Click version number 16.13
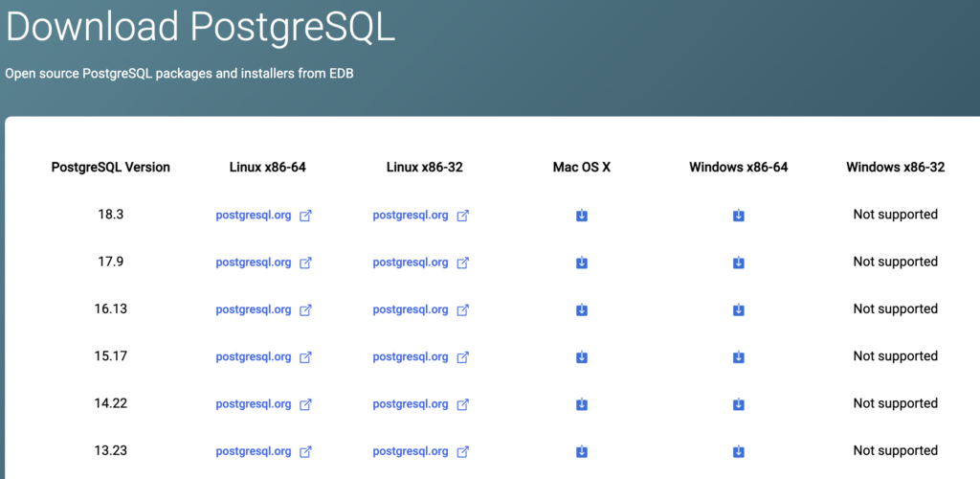 click(111, 308)
